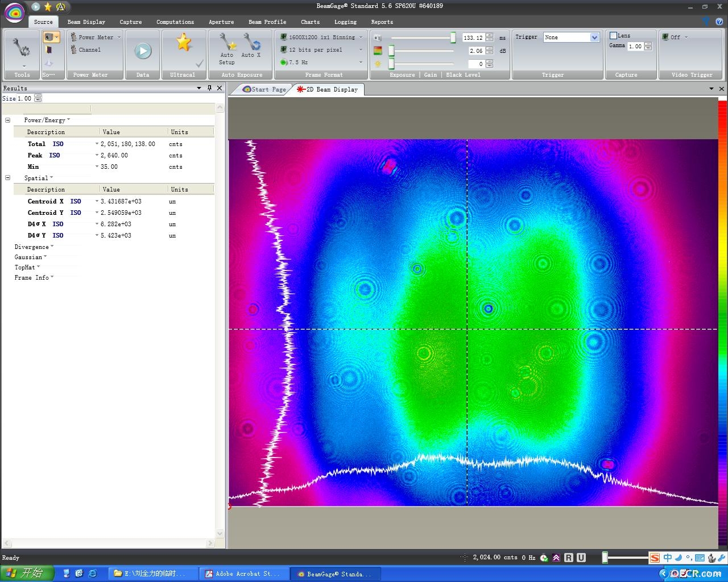
Task: Click the gain color-bar icon beside second slider
Action: [377, 51]
